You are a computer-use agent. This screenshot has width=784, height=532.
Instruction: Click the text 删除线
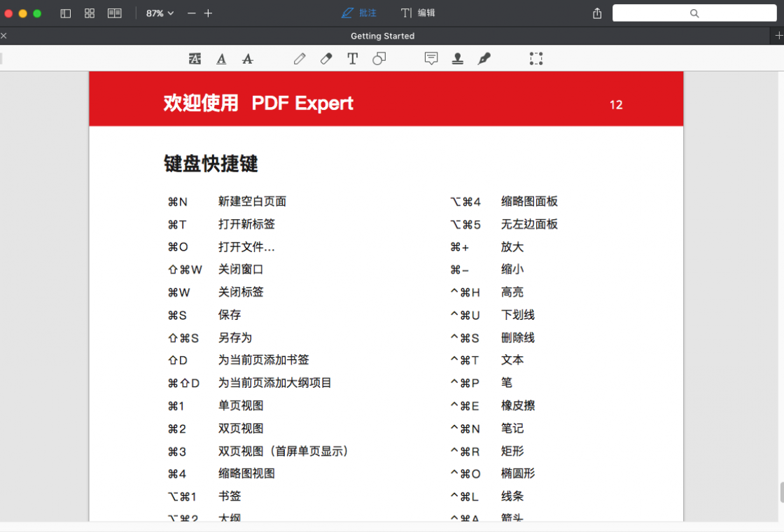(518, 337)
